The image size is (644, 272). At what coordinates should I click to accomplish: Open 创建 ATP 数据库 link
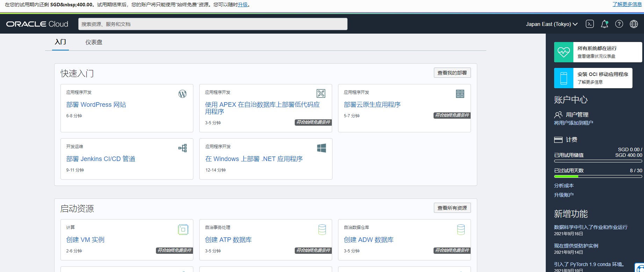click(x=228, y=240)
